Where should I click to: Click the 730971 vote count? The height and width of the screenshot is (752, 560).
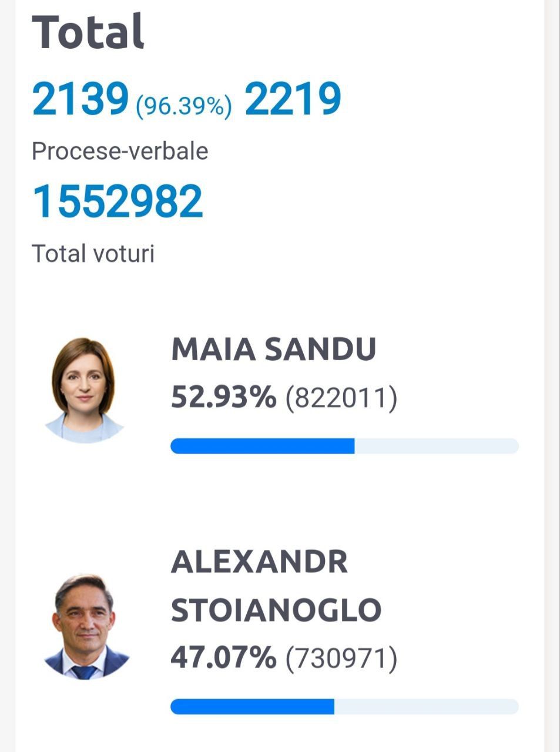pyautogui.click(x=341, y=659)
